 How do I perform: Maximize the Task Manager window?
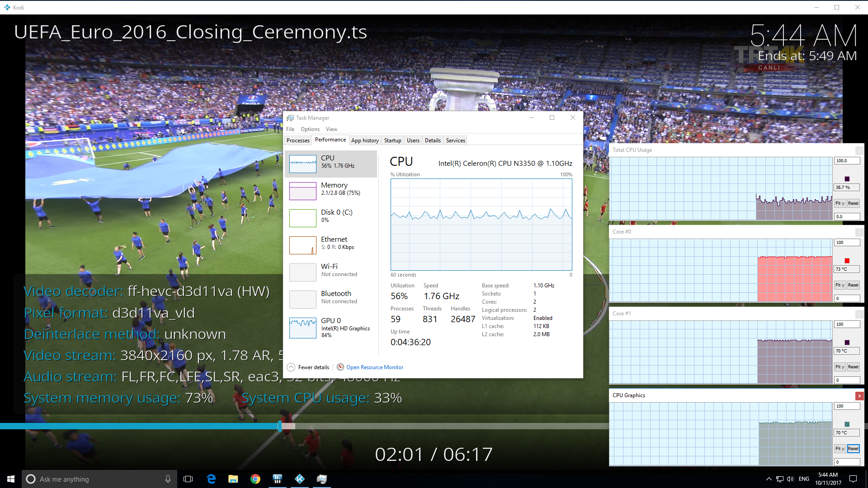[552, 118]
